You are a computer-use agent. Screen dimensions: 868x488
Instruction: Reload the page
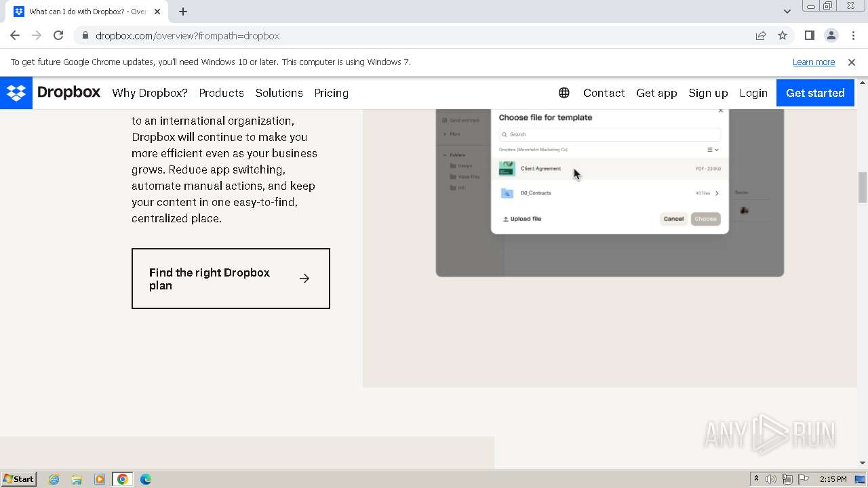[x=58, y=35]
